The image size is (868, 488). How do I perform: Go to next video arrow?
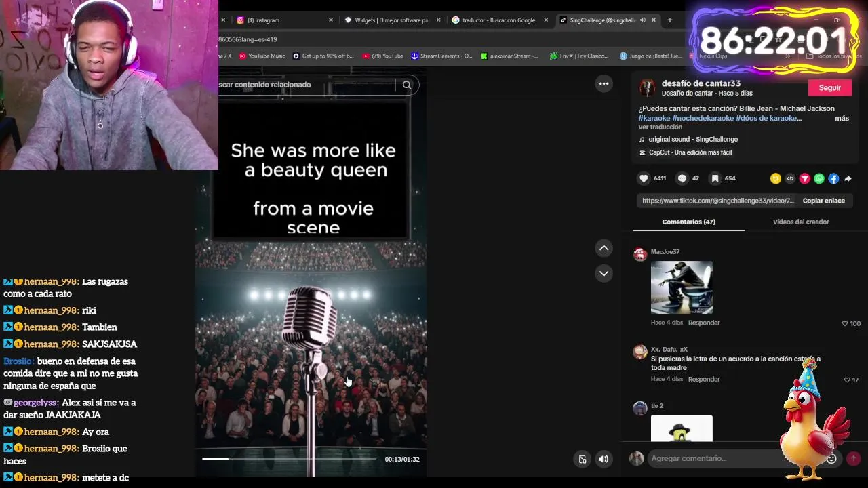(x=604, y=273)
